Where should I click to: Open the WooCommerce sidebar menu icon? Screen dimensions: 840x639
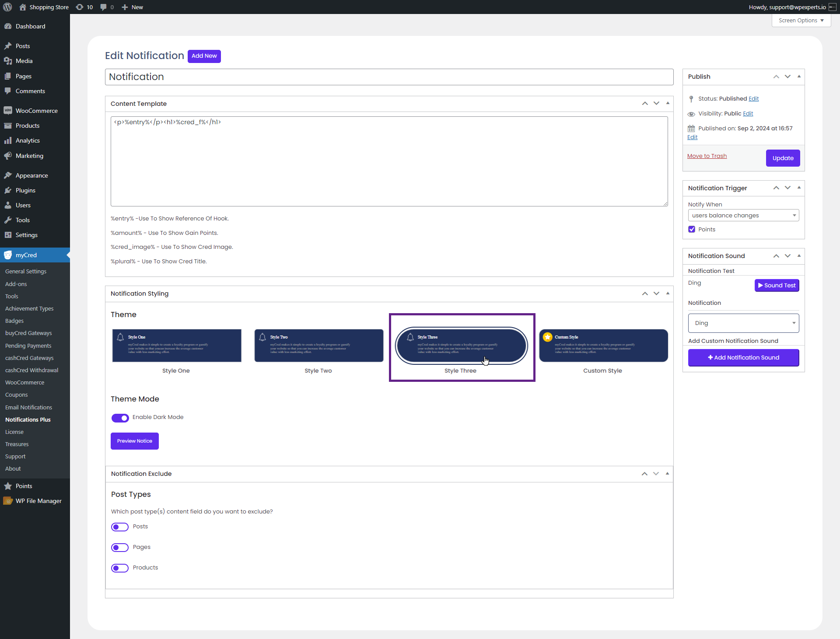click(x=8, y=111)
